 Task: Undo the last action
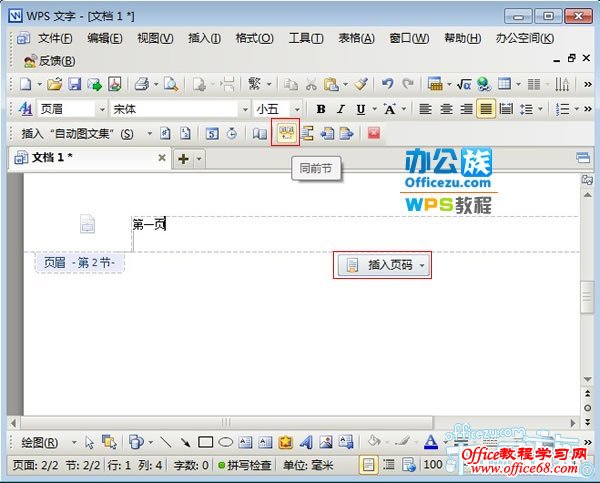(x=387, y=84)
